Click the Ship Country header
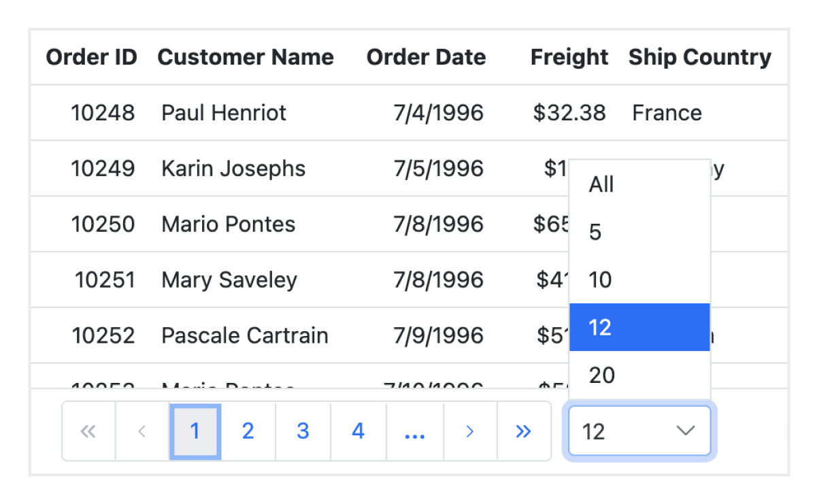The image size is (817, 504). 701,57
